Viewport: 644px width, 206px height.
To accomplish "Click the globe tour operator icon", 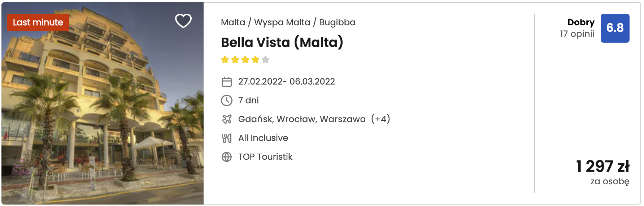I will click(227, 157).
